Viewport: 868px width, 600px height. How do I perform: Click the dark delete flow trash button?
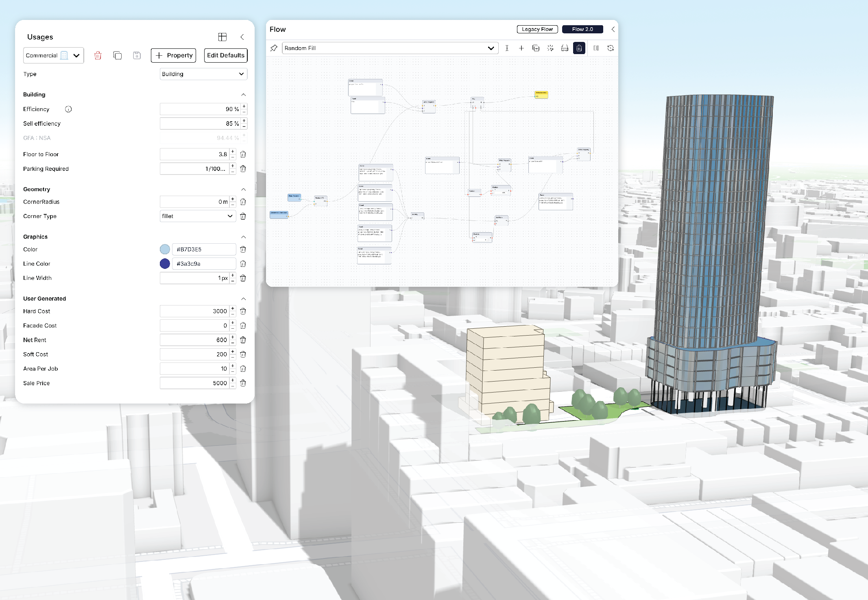[x=579, y=48]
